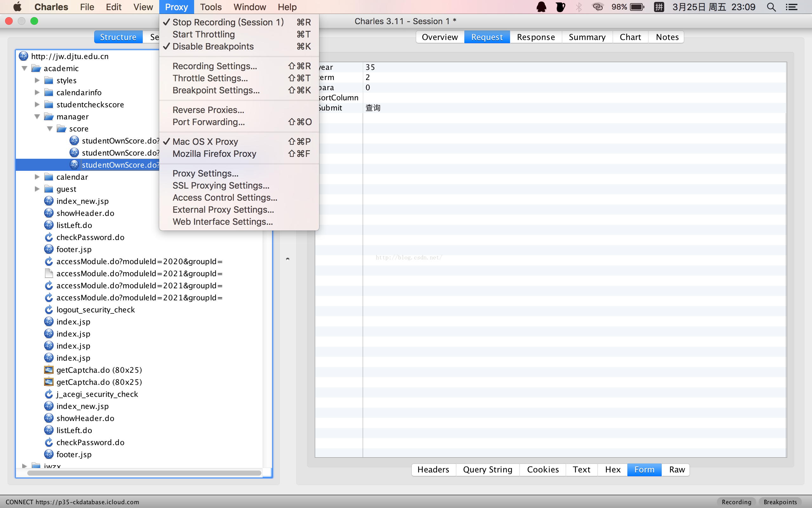Choose Proxy Settings... menu entry
This screenshot has width=812, height=508.
(x=239, y=173)
